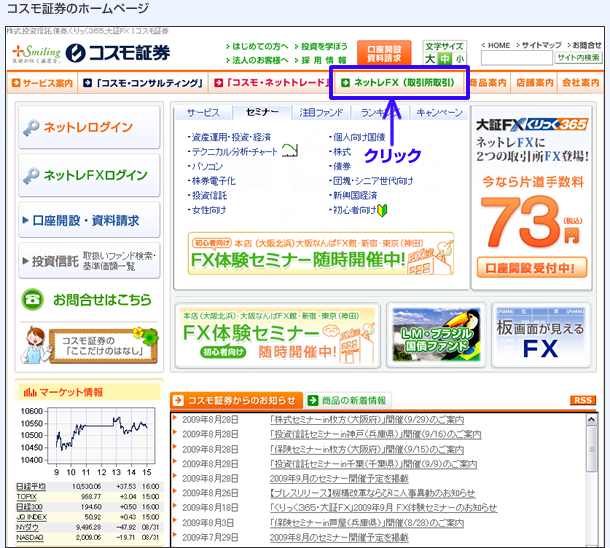610x548 pixels.
Task: Click the chart icon beside テクニカル分析・チャート
Action: click(290, 150)
